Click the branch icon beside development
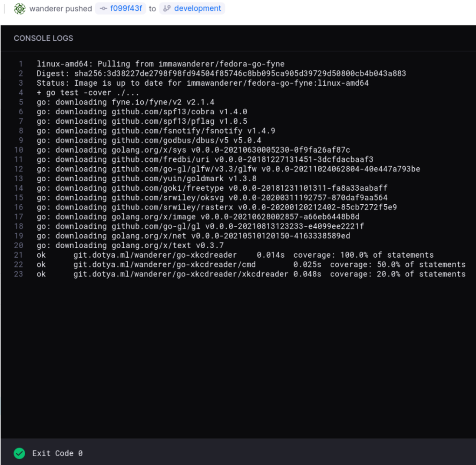 click(167, 9)
